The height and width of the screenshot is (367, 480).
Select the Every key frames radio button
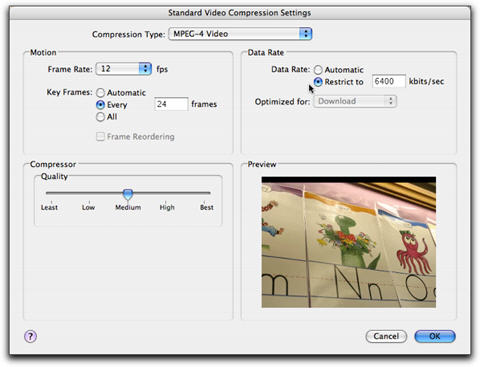tap(100, 105)
